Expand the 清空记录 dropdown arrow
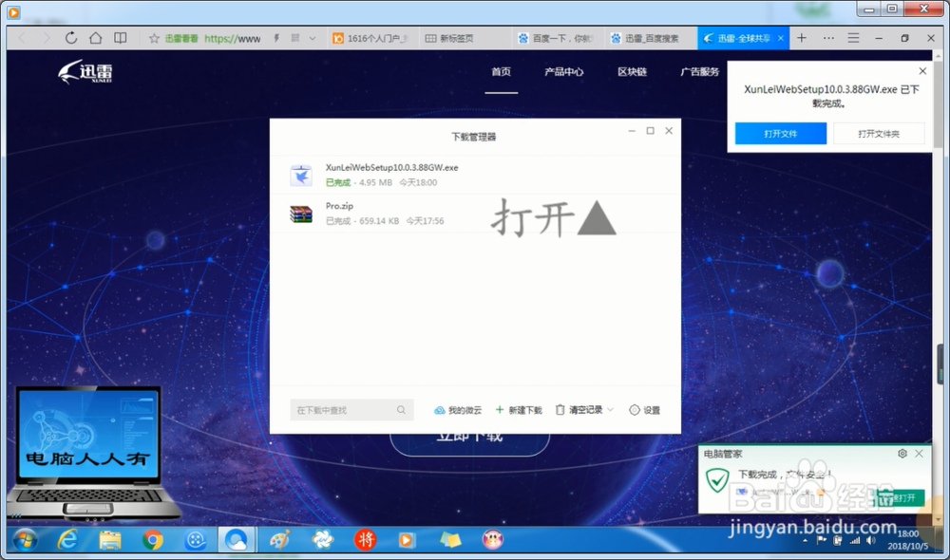Screen dimensions: 950x560 coord(610,410)
